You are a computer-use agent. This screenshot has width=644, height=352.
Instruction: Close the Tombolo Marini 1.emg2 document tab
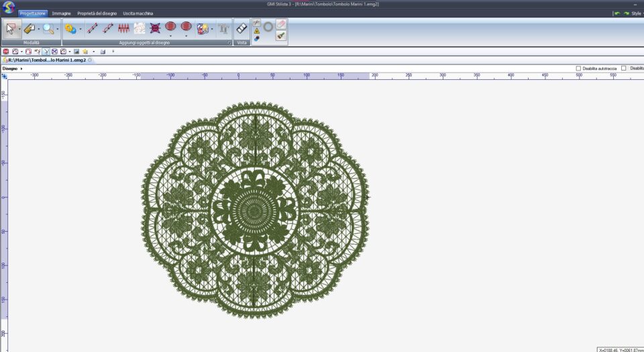90,60
